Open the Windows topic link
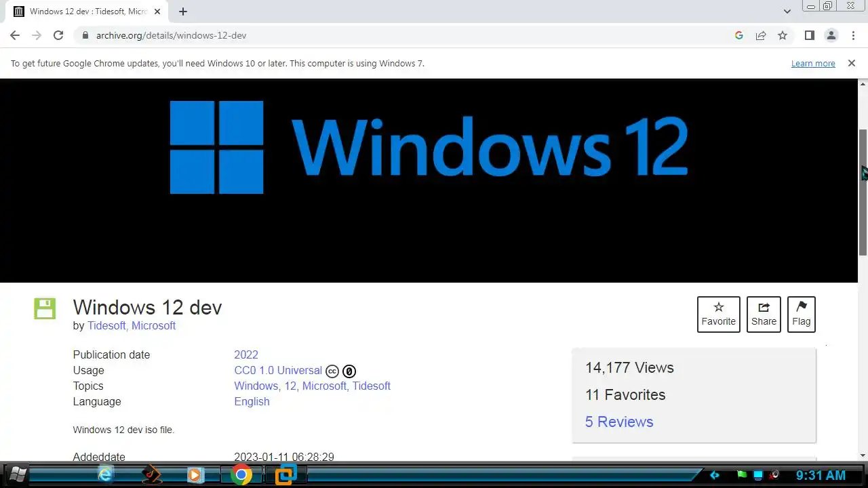 (x=256, y=386)
